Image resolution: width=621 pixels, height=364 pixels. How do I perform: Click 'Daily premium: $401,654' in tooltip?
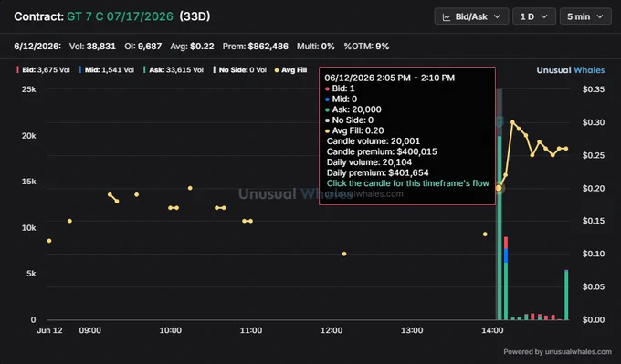click(x=377, y=173)
